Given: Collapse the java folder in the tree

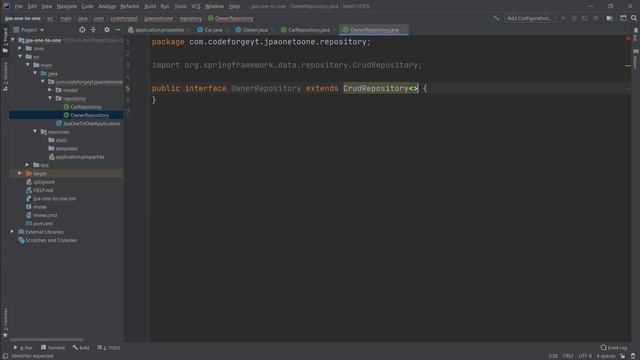Looking at the screenshot, I should 35,73.
